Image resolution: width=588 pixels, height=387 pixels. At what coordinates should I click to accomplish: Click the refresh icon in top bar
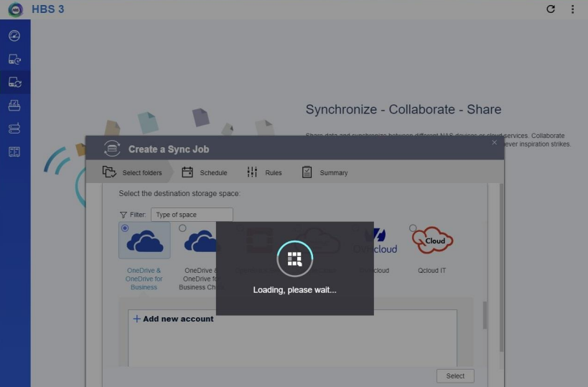(551, 9)
